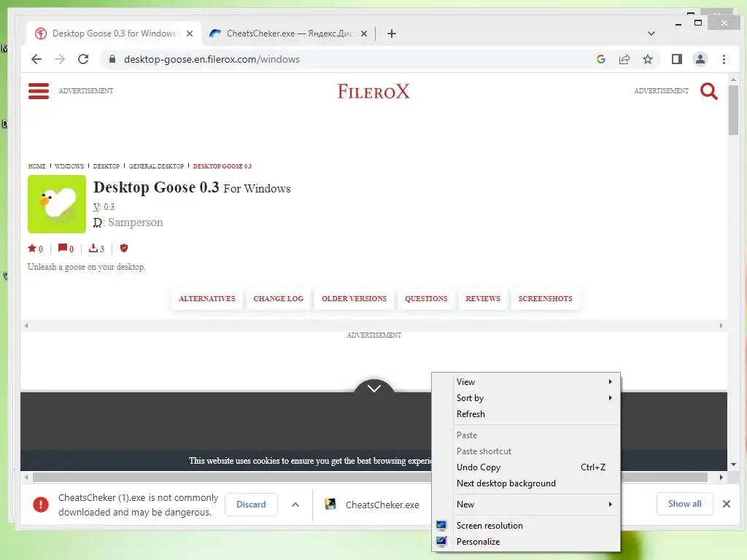
Task: Open the Questions section
Action: (426, 298)
